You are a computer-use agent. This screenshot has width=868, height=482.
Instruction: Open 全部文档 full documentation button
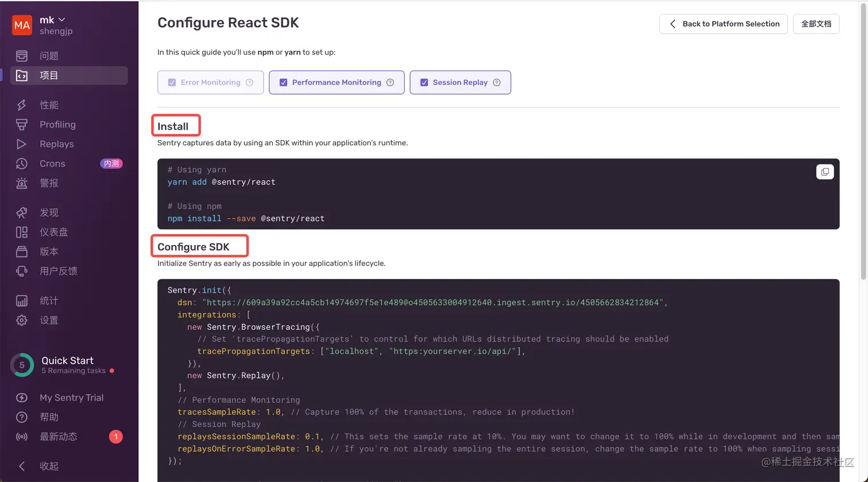point(816,24)
